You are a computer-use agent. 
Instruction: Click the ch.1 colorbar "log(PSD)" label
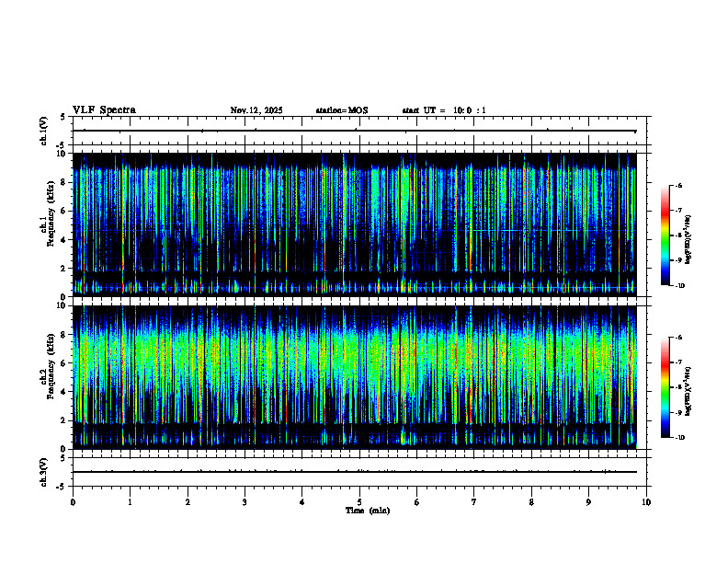pyautogui.click(x=688, y=240)
